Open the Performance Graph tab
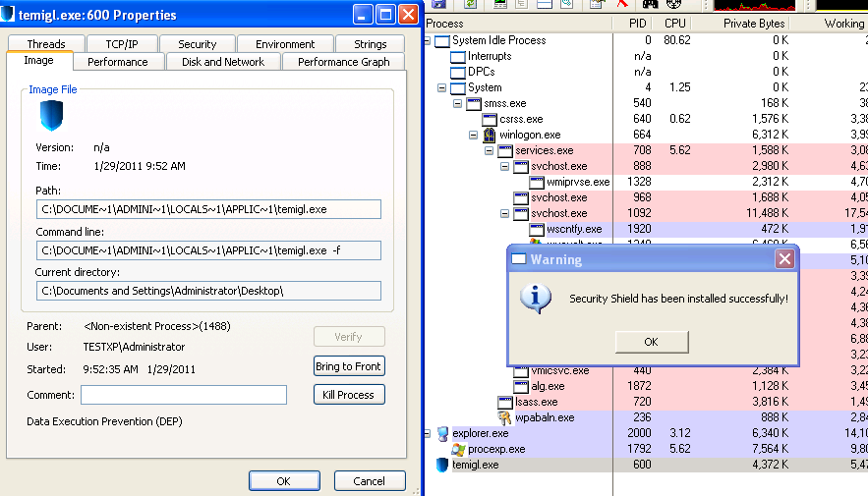The width and height of the screenshot is (868, 496). [343, 61]
